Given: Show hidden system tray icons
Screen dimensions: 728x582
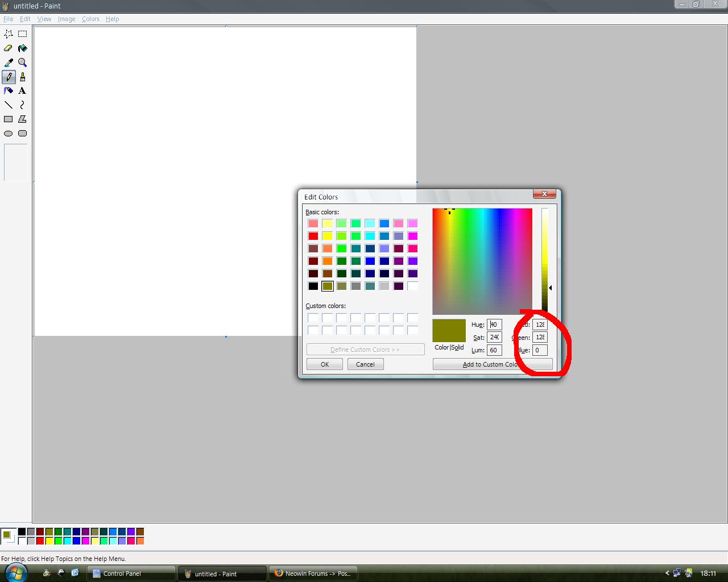Looking at the screenshot, I should click(667, 573).
